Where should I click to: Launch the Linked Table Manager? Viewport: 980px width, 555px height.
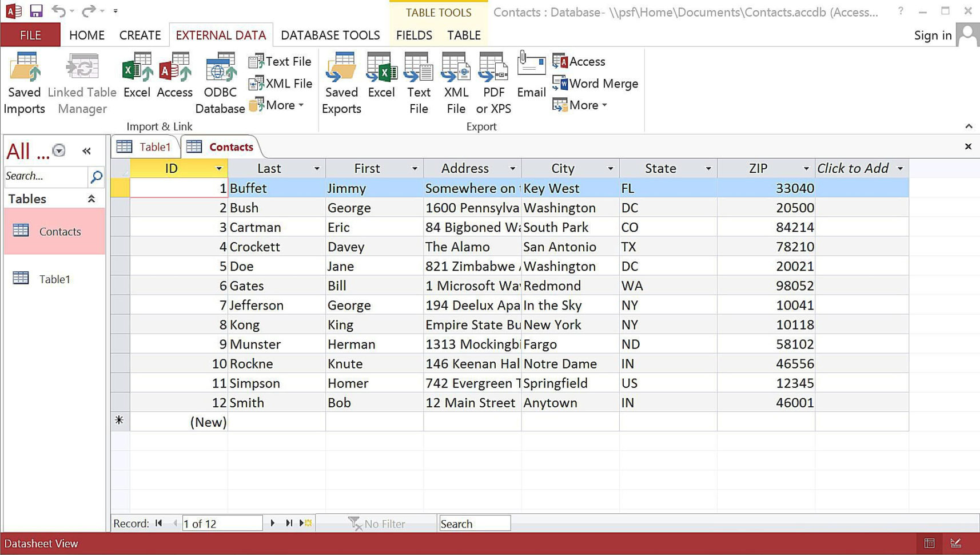82,83
